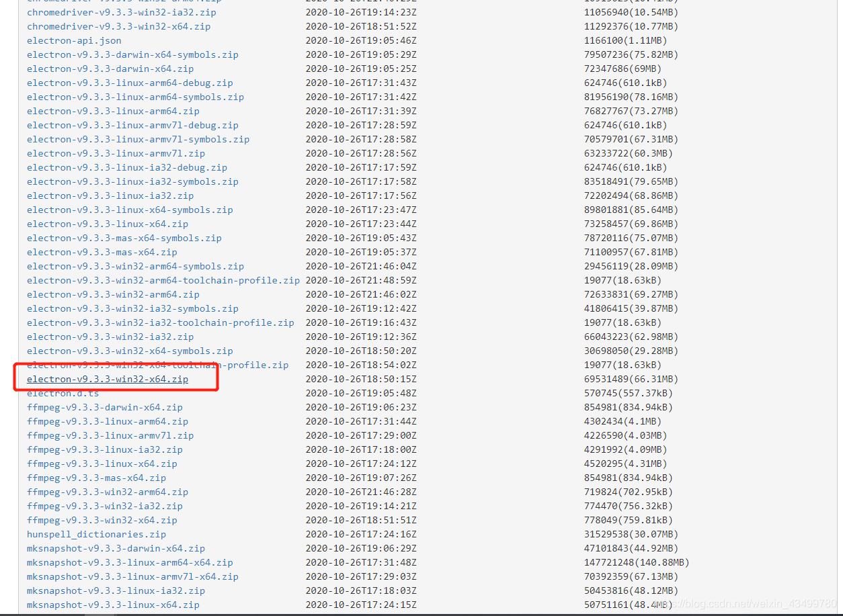
Task: Download electron-v9.3.3-darwin-x64-symbols.zip
Action: [132, 54]
